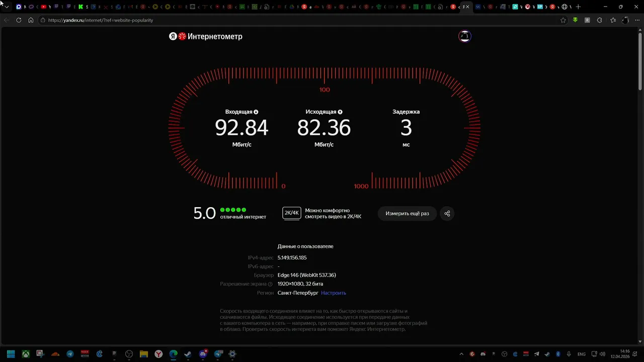Screen dimensions: 644x362
Task: Click the microphone icon in the system tray
Action: click(x=569, y=354)
